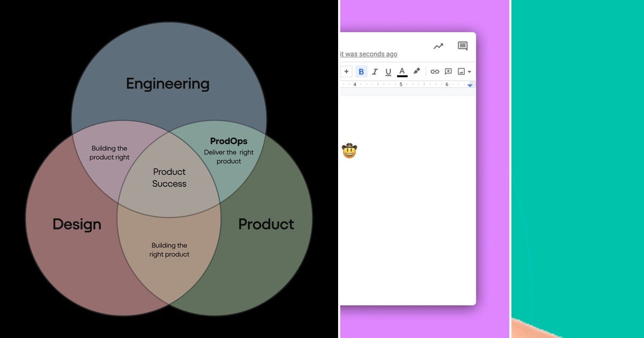Click the plus toolbar button
644x338 pixels.
pyautogui.click(x=347, y=71)
